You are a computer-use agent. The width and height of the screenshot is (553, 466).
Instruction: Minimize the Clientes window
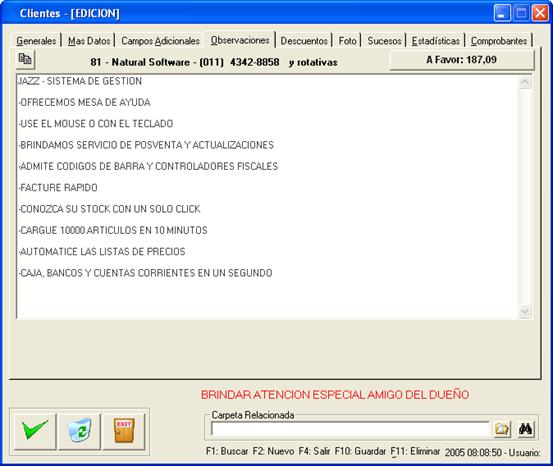(502, 13)
